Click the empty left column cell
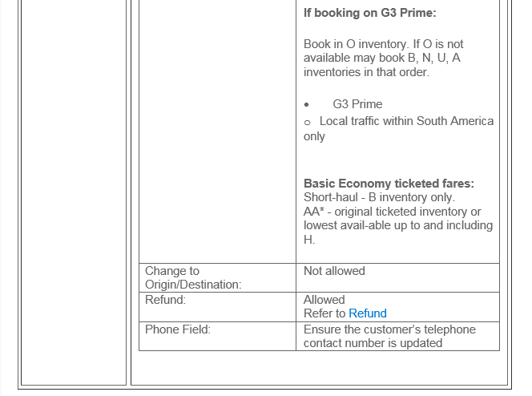The height and width of the screenshot is (396, 532). pos(74,192)
